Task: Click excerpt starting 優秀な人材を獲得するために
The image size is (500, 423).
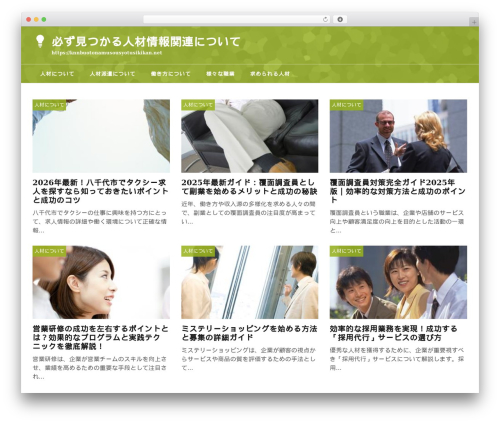Action: tap(397, 359)
